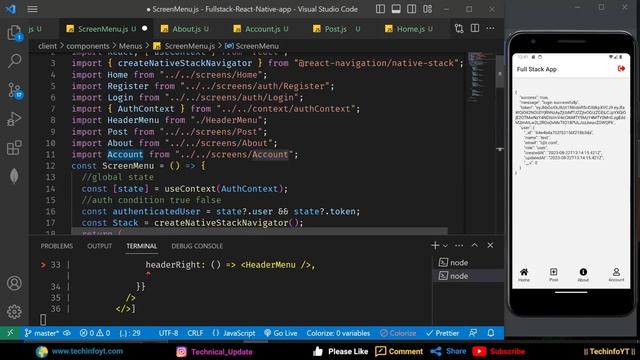Open terminal panel More Actions ellipsis
Viewport: 640px width, 360px height.
(x=459, y=245)
